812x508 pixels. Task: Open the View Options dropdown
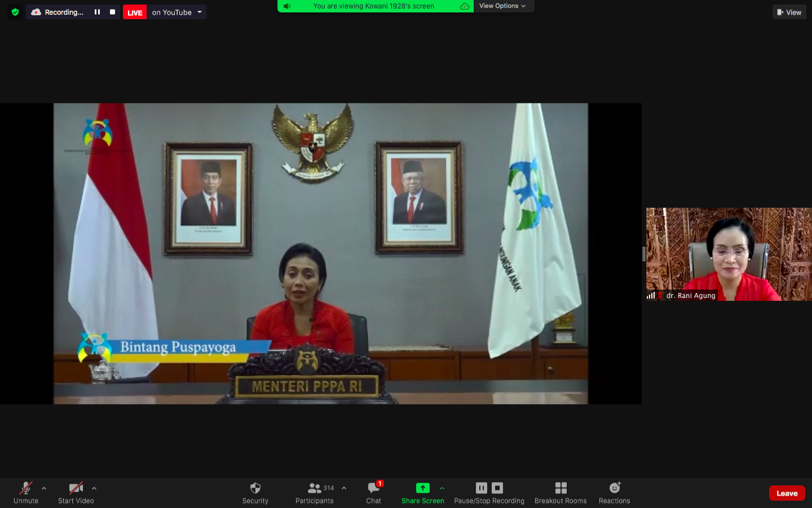click(x=502, y=6)
